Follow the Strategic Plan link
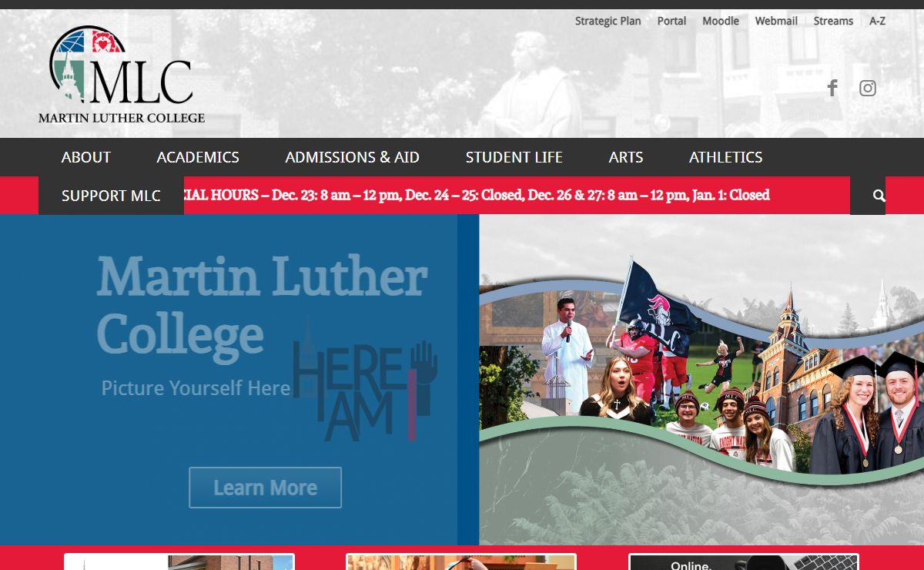Viewport: 924px width, 570px height. (608, 21)
